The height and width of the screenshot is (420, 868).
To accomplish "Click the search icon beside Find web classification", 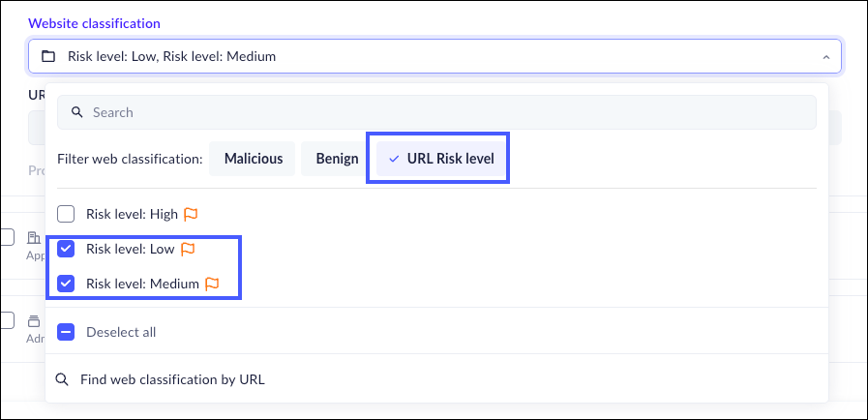I will pyautogui.click(x=63, y=379).
